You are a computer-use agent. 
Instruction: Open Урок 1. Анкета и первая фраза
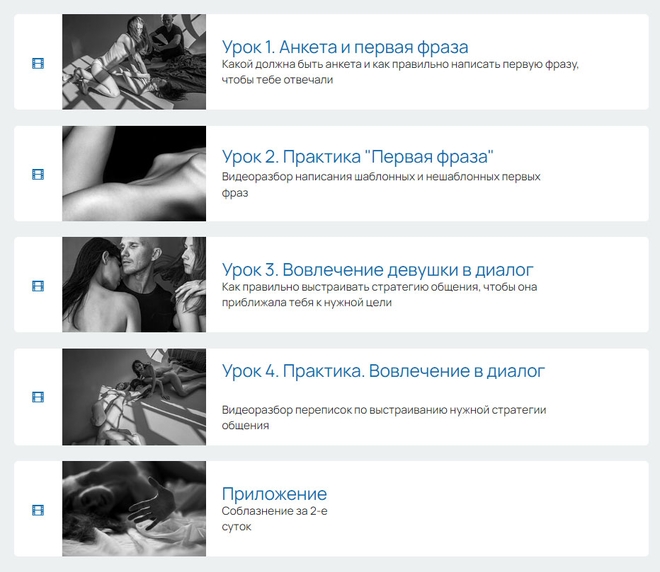pos(345,47)
